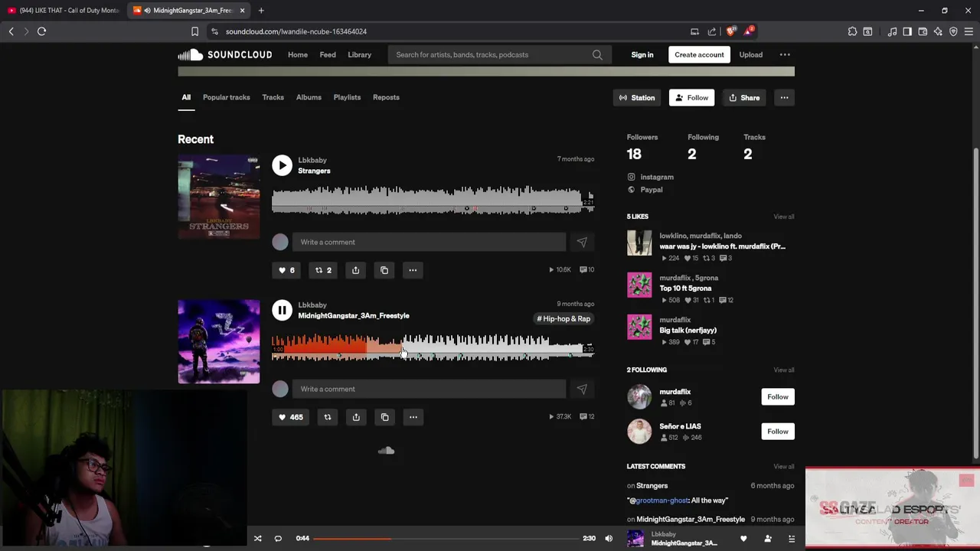Pause MidnightGangstar_3Am_Freestyle track

(282, 310)
